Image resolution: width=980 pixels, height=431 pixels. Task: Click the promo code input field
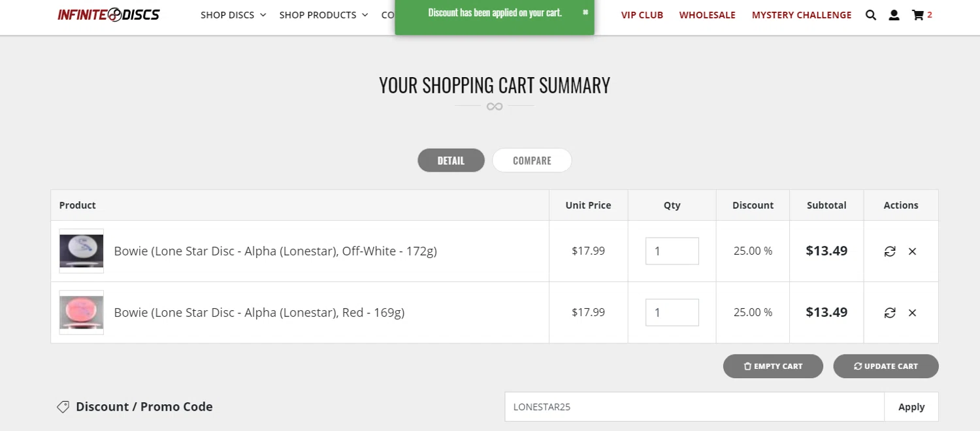pos(694,407)
